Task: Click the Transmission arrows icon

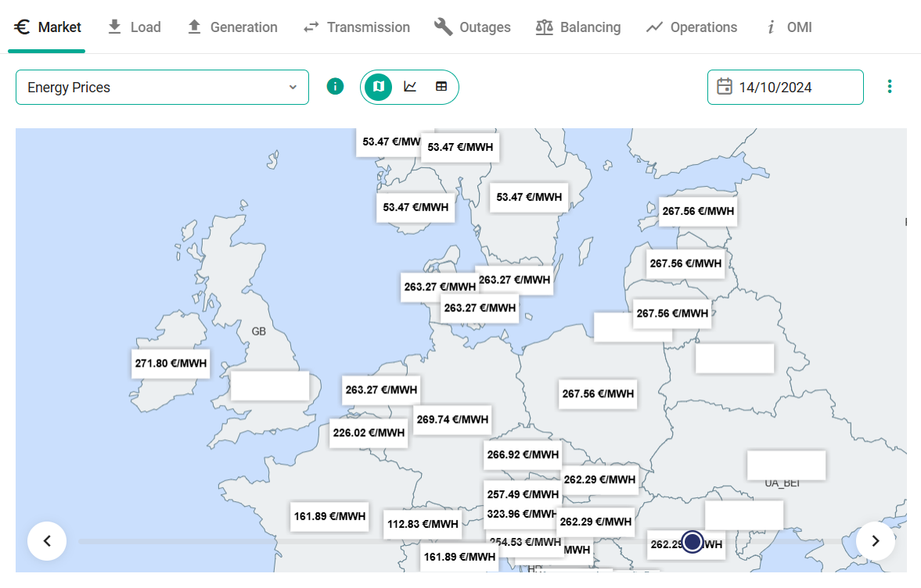Action: pos(311,27)
